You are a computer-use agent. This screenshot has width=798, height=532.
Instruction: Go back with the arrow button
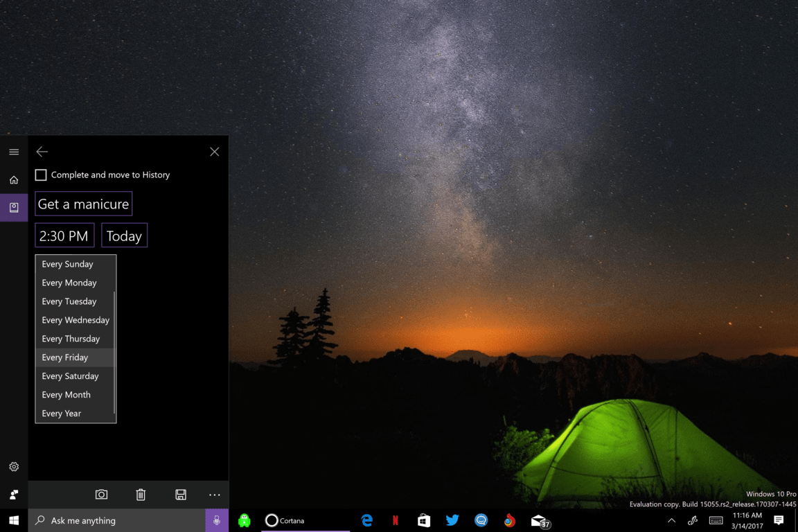pos(42,151)
